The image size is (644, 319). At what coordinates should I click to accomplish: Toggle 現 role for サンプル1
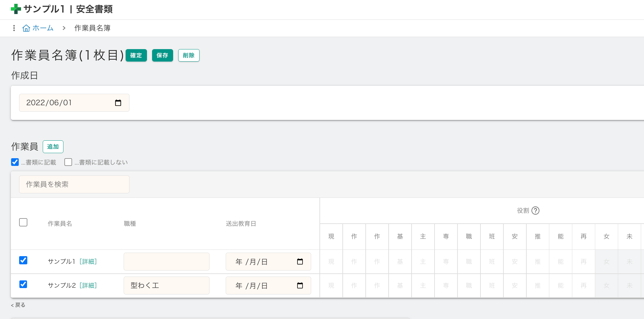tap(331, 262)
